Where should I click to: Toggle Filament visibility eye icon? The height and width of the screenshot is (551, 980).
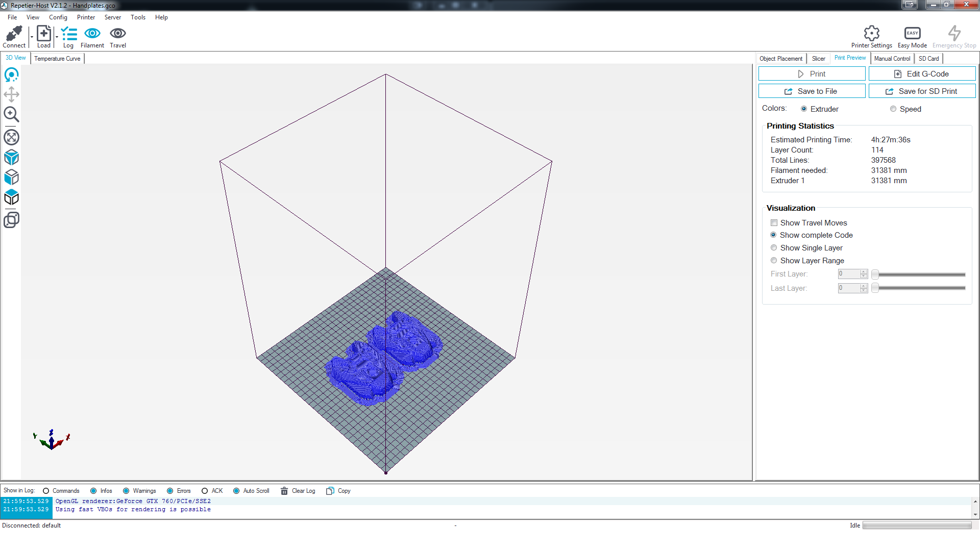click(x=92, y=34)
